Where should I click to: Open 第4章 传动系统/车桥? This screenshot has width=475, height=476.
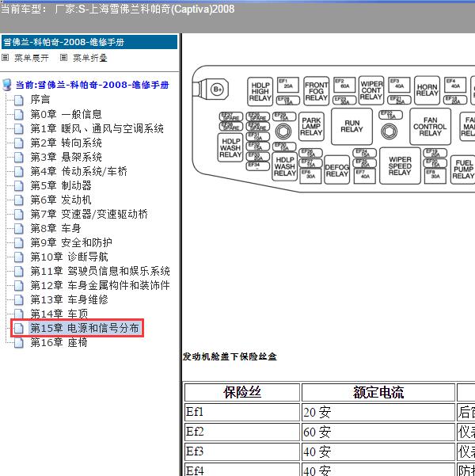pyautogui.click(x=78, y=171)
